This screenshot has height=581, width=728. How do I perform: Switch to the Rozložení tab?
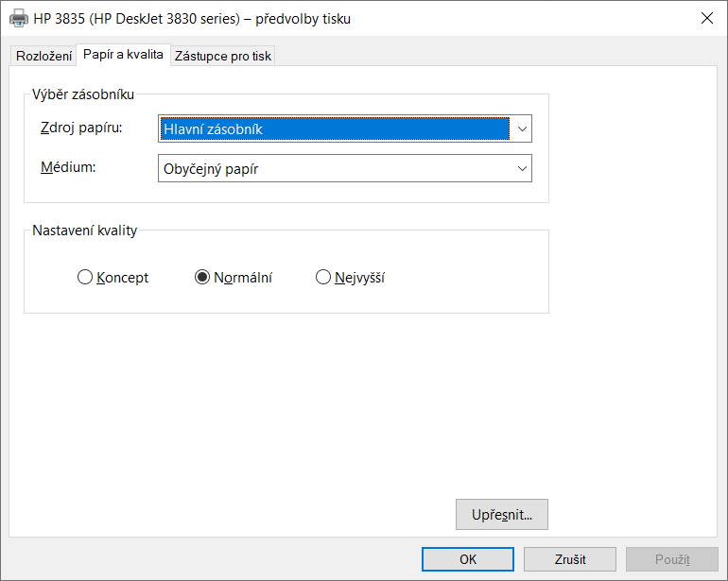[44, 56]
